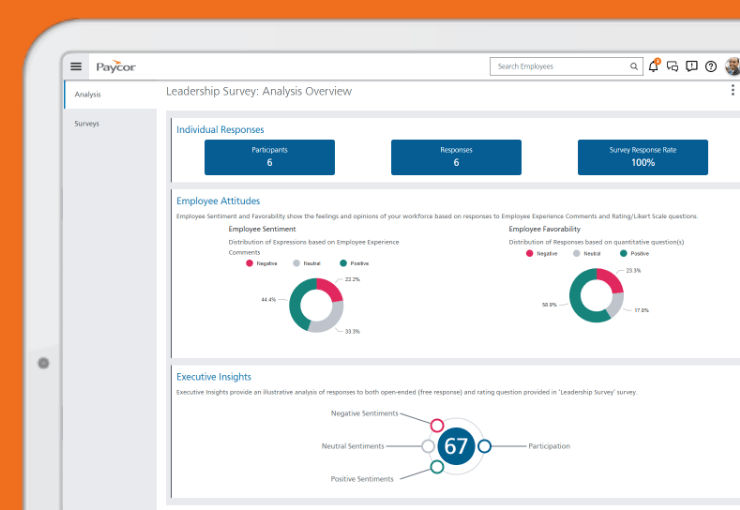This screenshot has width=740, height=510.
Task: Open the user profile avatar
Action: pos(733,66)
